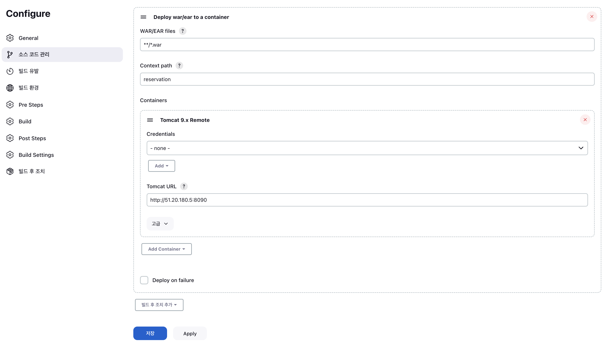
Task: Open the Credentials dropdown showing none
Action: 367,148
